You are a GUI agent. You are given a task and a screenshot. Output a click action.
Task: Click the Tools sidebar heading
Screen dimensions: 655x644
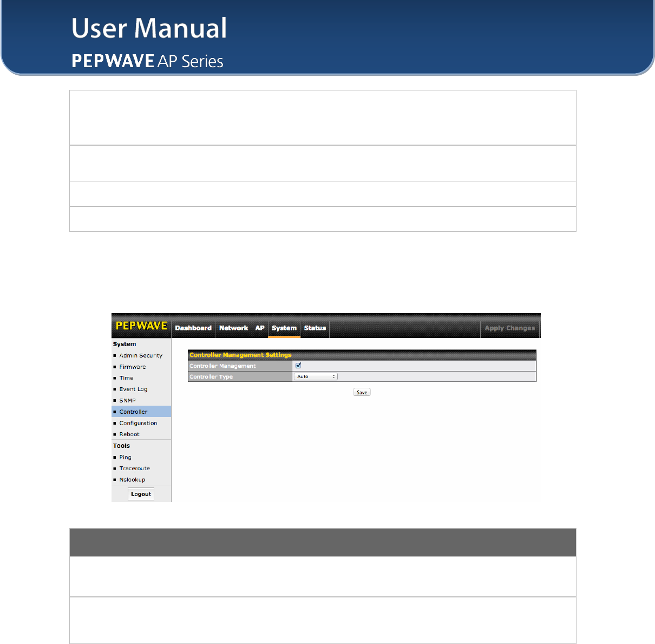[121, 446]
